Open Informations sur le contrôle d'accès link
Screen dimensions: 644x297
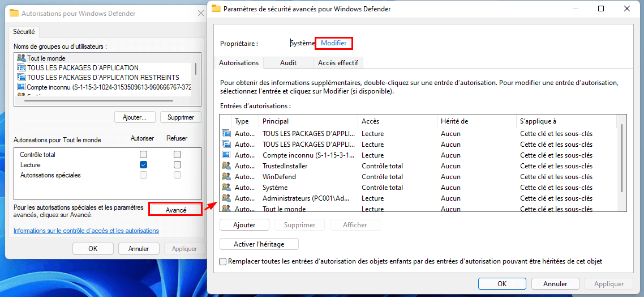[x=86, y=231]
